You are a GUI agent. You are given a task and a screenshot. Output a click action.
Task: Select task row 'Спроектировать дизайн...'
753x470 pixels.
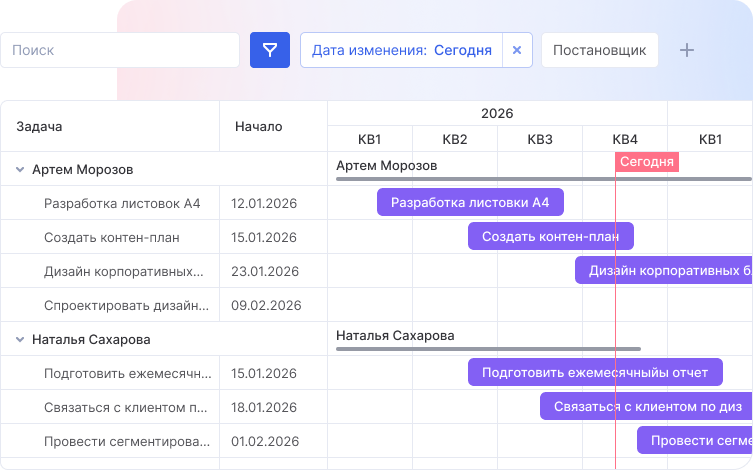126,306
